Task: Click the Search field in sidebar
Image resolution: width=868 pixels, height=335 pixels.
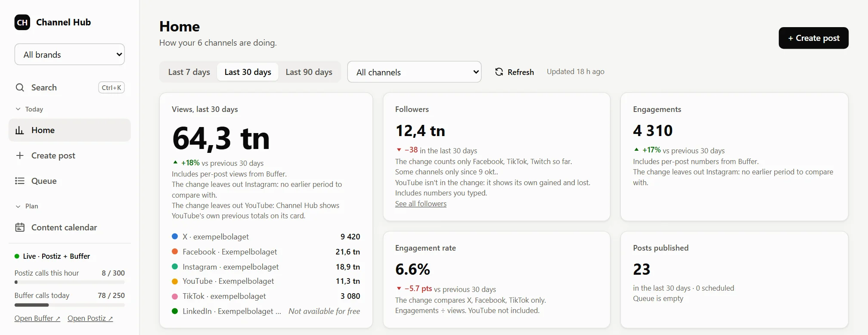Action: (x=70, y=87)
